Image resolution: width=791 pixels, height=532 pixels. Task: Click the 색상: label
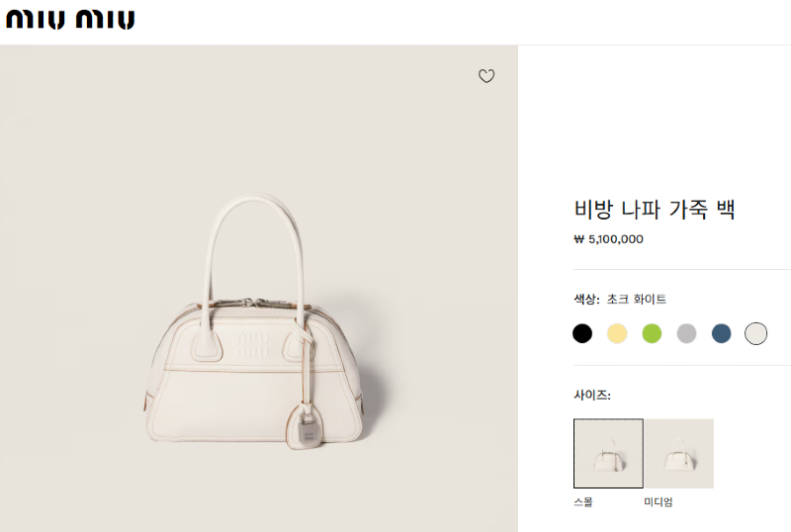tap(586, 300)
